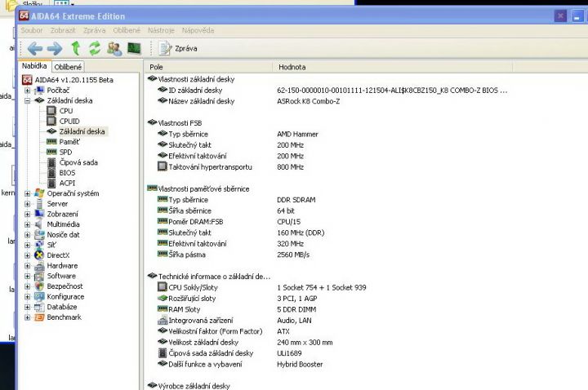Screen dimensions: 588x390
Task: Select CPUID in the tree
Action: [69, 121]
